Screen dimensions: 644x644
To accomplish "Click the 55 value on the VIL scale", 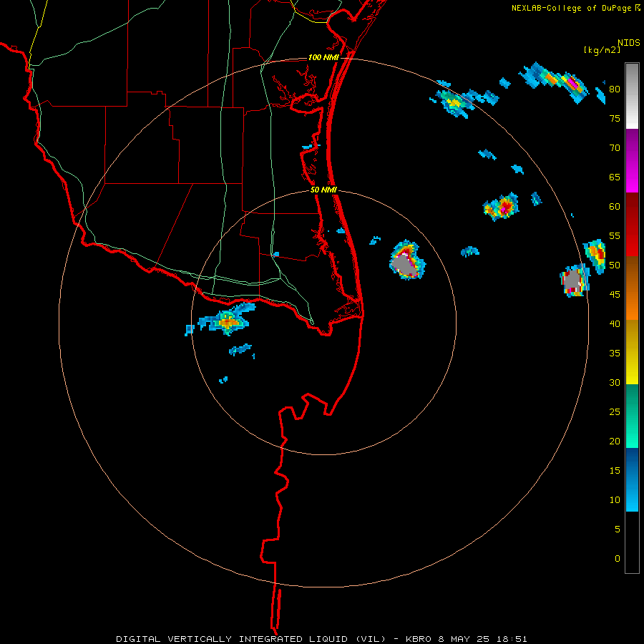I will [x=615, y=235].
